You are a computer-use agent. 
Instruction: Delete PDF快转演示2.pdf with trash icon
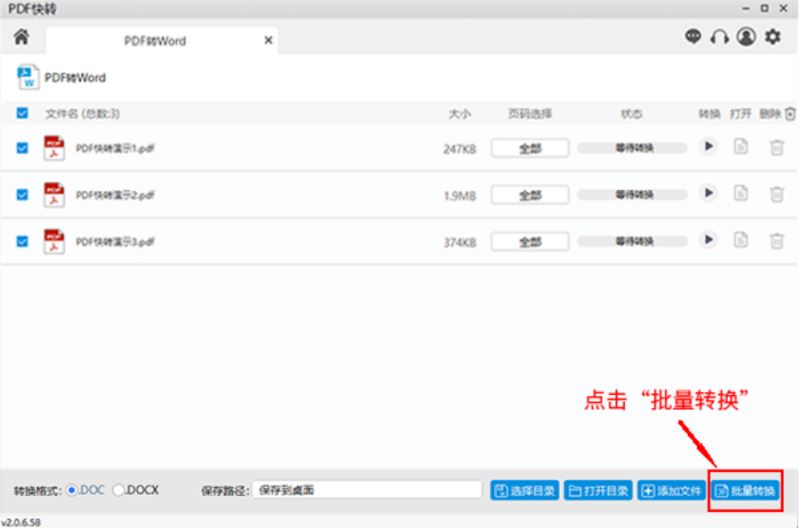777,194
